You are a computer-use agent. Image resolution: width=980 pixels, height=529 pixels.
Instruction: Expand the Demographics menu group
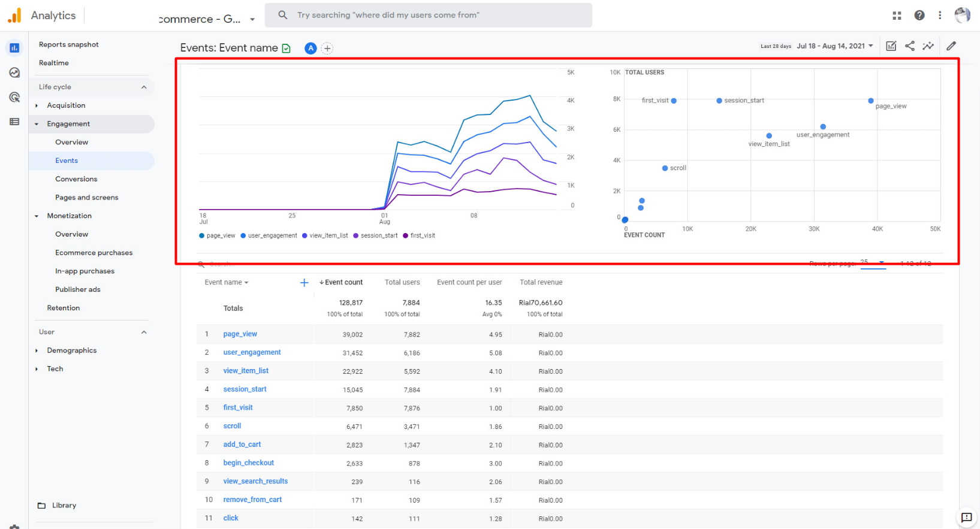click(x=71, y=350)
